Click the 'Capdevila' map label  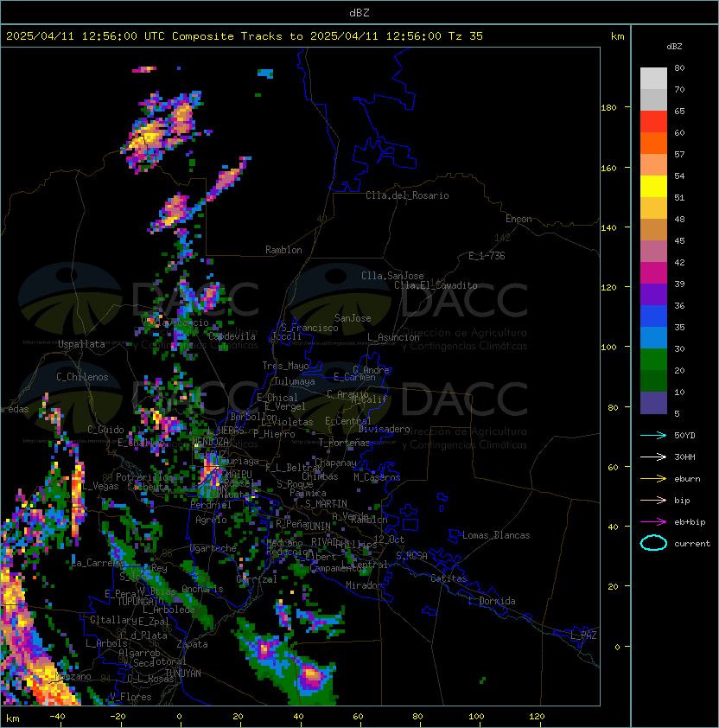pyautogui.click(x=232, y=336)
